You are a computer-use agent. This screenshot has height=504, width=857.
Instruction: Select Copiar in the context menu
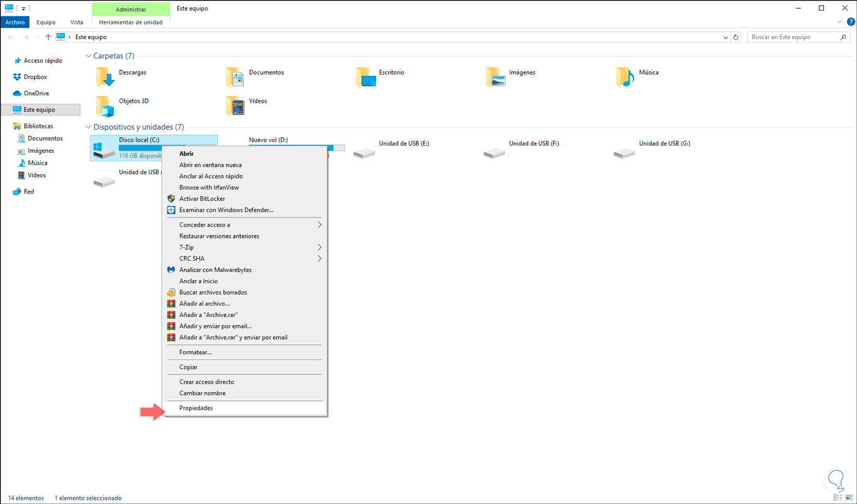coord(245,367)
